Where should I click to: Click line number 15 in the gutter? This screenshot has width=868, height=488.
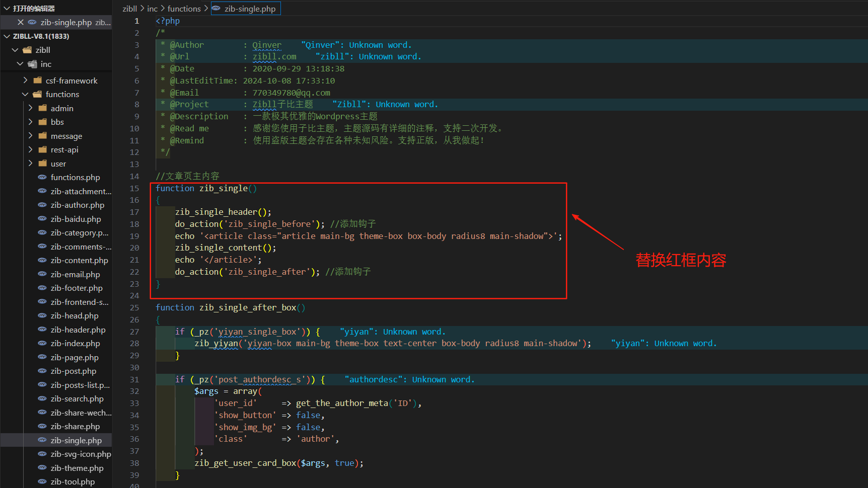(134, 188)
